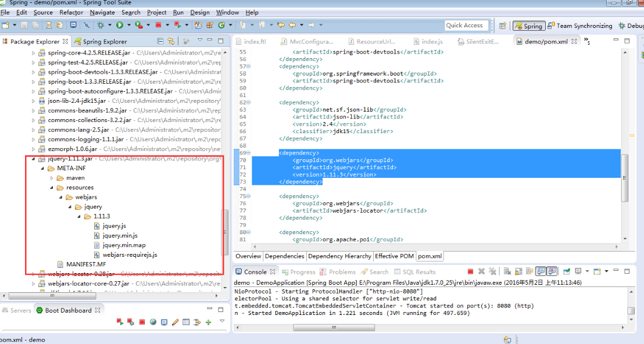644x344 pixels.
Task: Open the Refactor menu
Action: tap(71, 12)
